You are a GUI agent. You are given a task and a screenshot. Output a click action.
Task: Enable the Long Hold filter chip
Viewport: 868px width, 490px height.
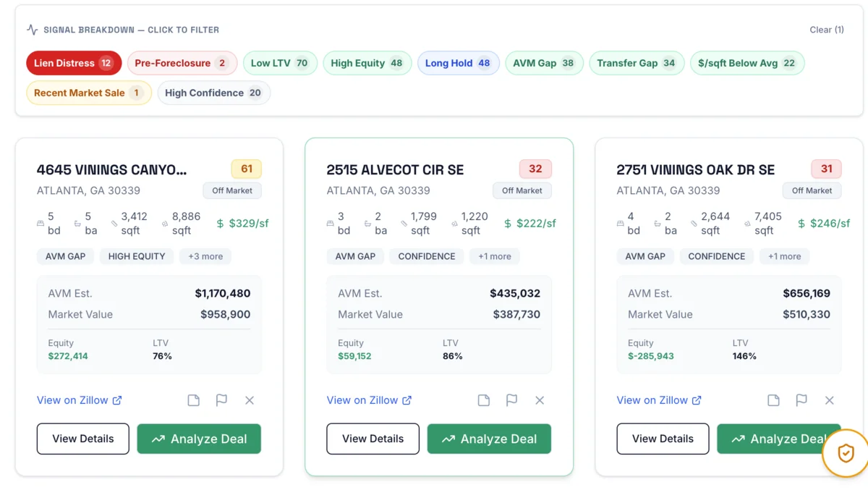458,63
